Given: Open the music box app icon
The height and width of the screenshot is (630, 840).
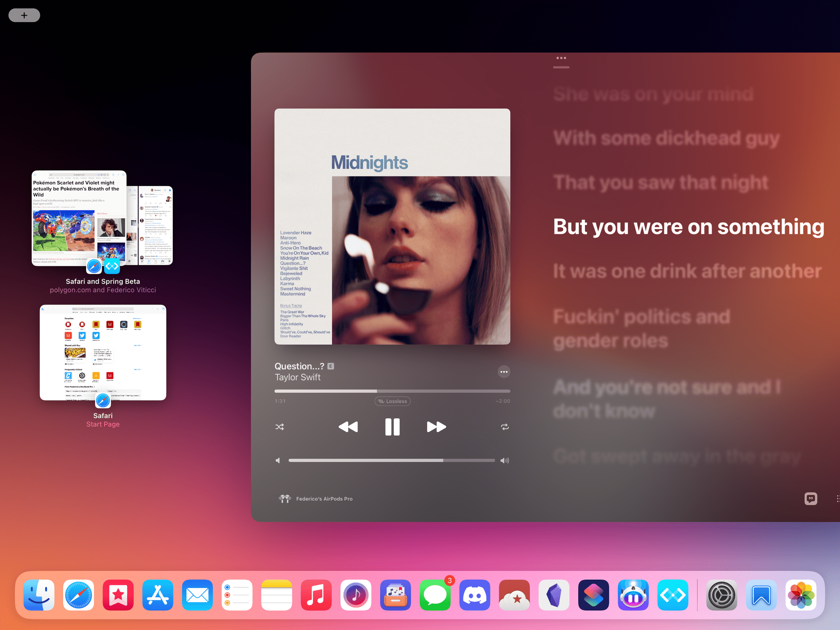Looking at the screenshot, I should click(395, 595).
